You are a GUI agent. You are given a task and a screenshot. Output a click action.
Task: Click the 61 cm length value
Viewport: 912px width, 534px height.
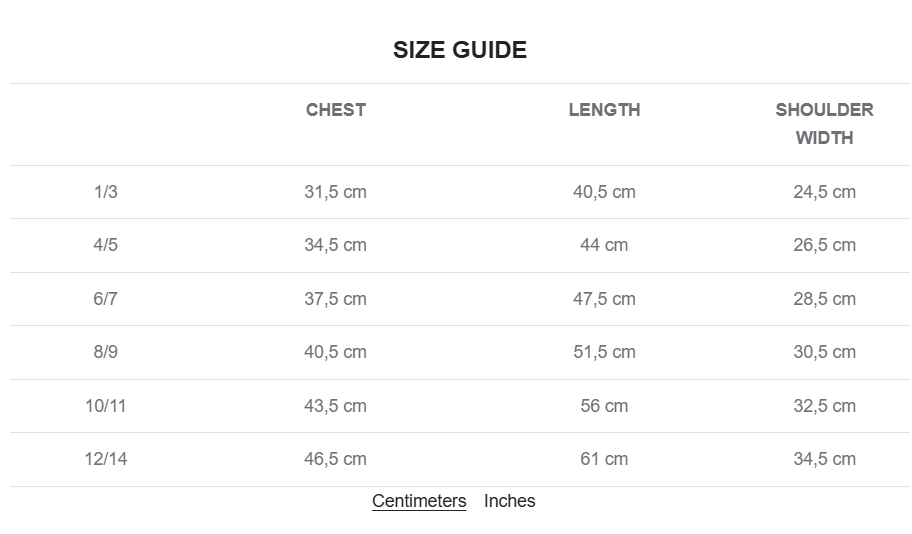(604, 459)
